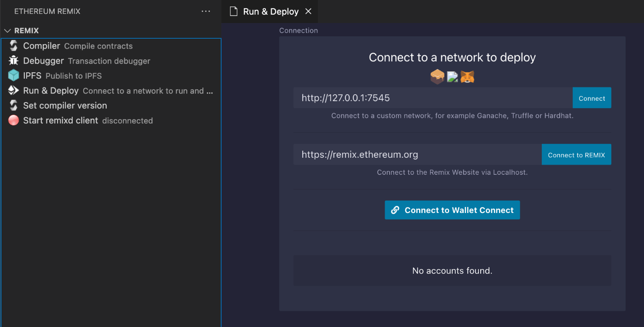
Task: Open Compiler Compile contracts item
Action: click(x=111, y=46)
